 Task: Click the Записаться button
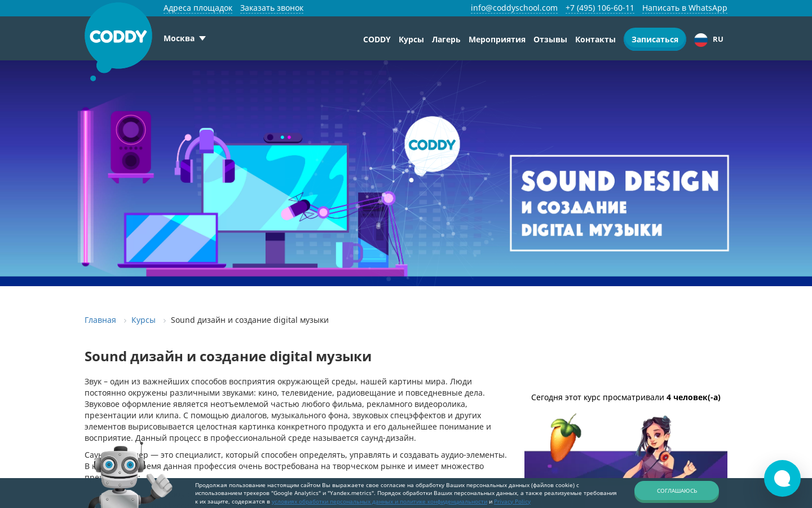click(655, 40)
